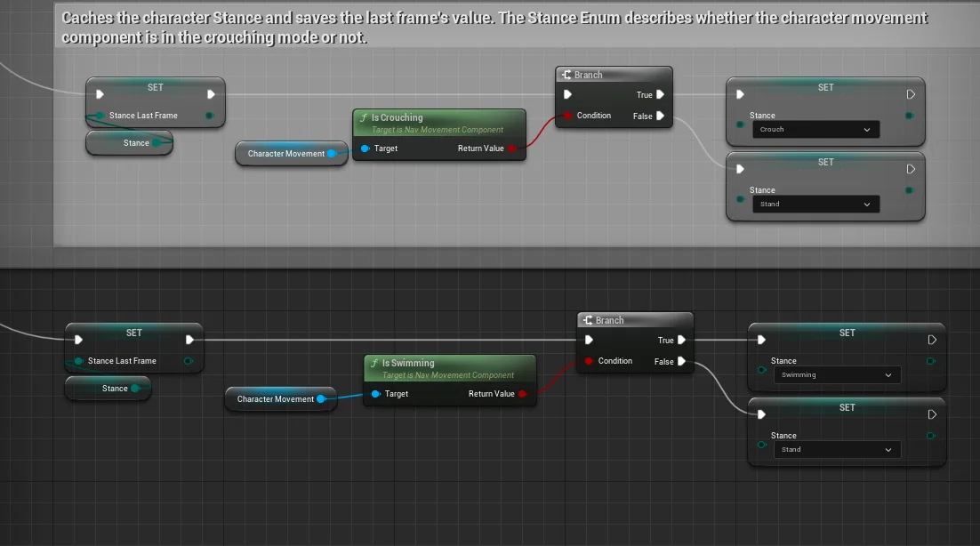Click exec output pin of the Crouch SET node

point(911,94)
